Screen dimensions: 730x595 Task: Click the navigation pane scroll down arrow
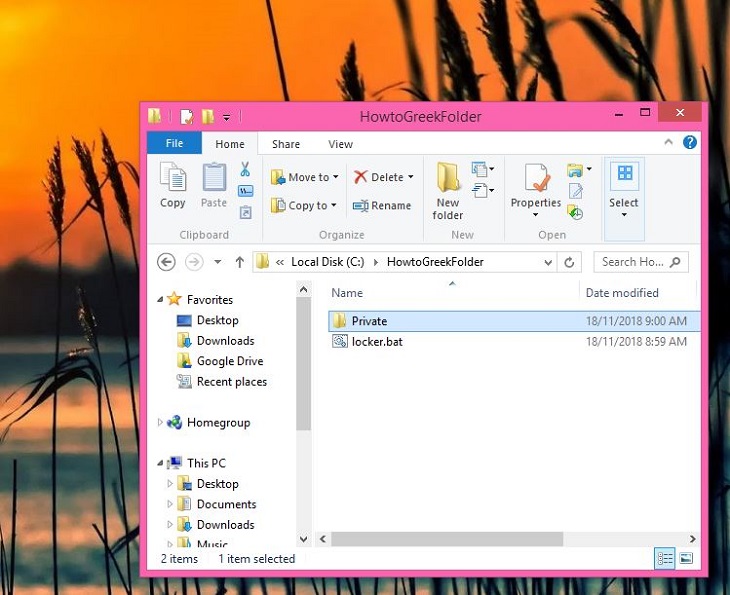pyautogui.click(x=304, y=539)
